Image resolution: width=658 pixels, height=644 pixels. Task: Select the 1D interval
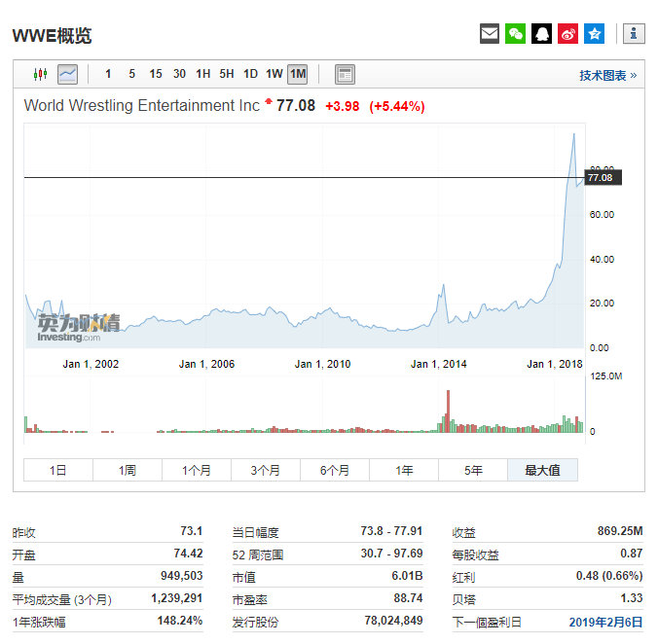tap(250, 74)
